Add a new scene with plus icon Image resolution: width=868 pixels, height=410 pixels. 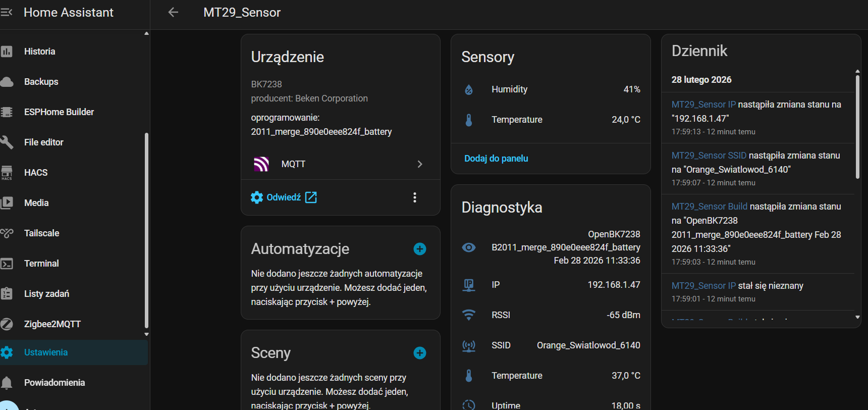click(420, 353)
